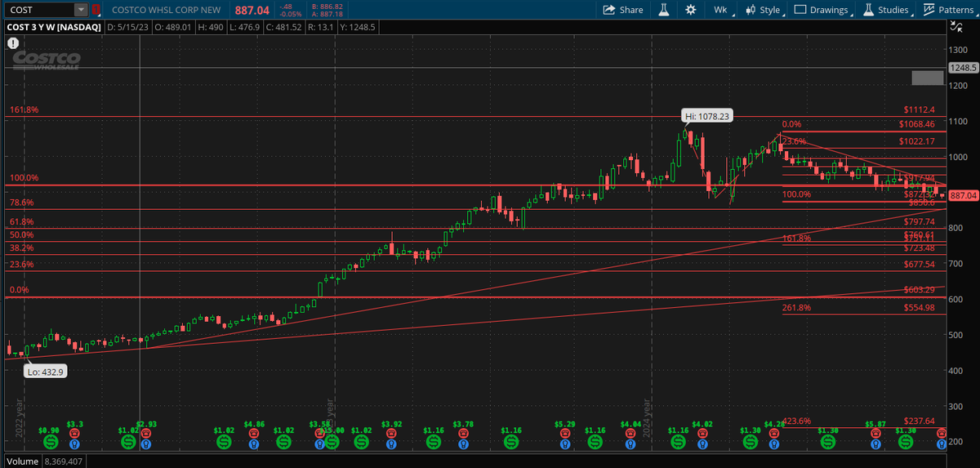Screen dimensions: 980x468
Task: Click the 423.6% extension label
Action: tap(797, 421)
